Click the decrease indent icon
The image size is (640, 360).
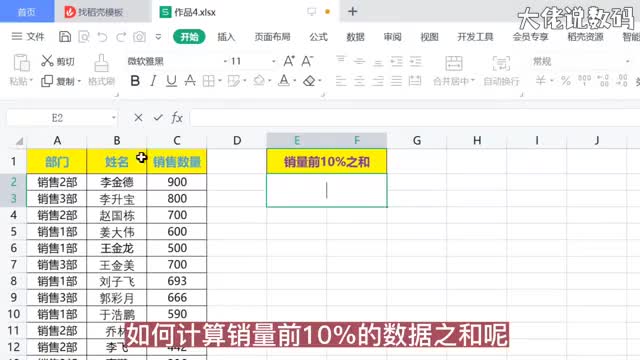[397, 61]
